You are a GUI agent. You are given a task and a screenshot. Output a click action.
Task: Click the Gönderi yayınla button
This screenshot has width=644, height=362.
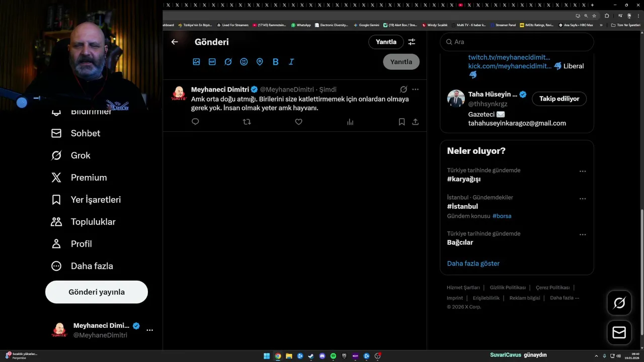(97, 292)
